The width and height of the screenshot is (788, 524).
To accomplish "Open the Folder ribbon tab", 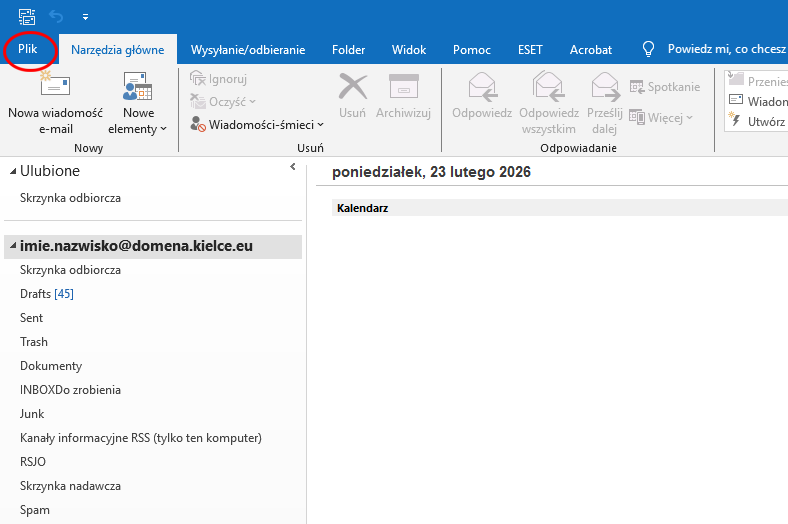I will tap(348, 50).
